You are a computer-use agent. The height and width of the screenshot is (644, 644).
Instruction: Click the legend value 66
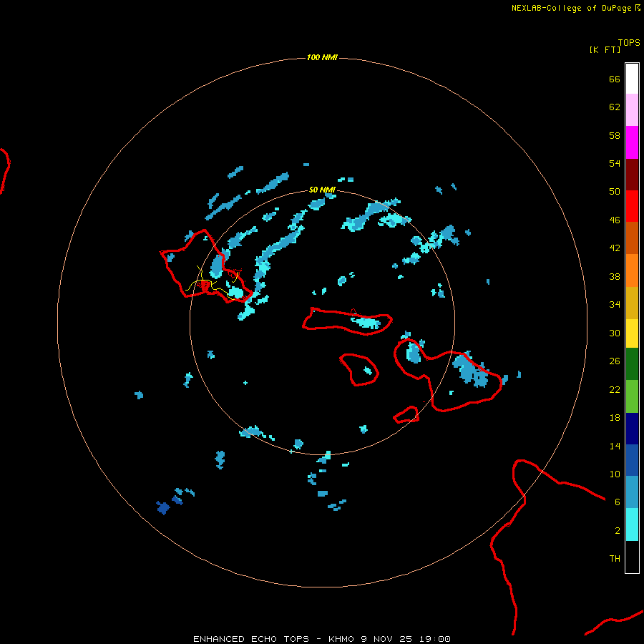(615, 79)
